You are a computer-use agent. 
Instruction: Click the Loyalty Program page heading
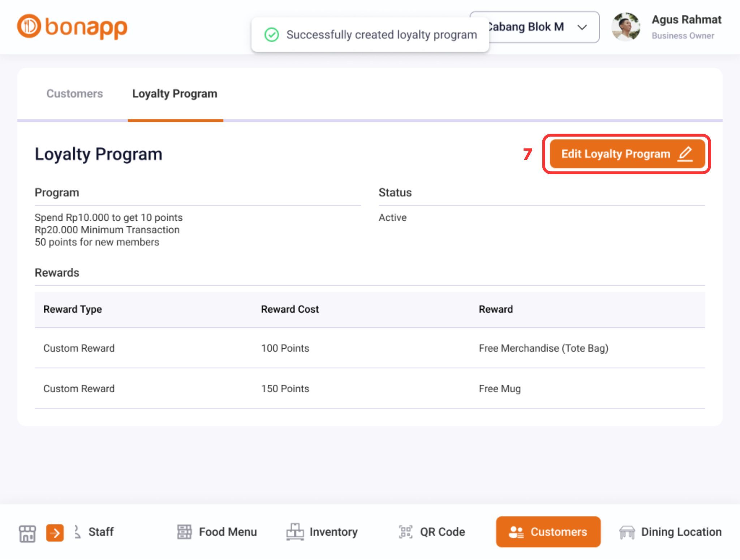[98, 154]
